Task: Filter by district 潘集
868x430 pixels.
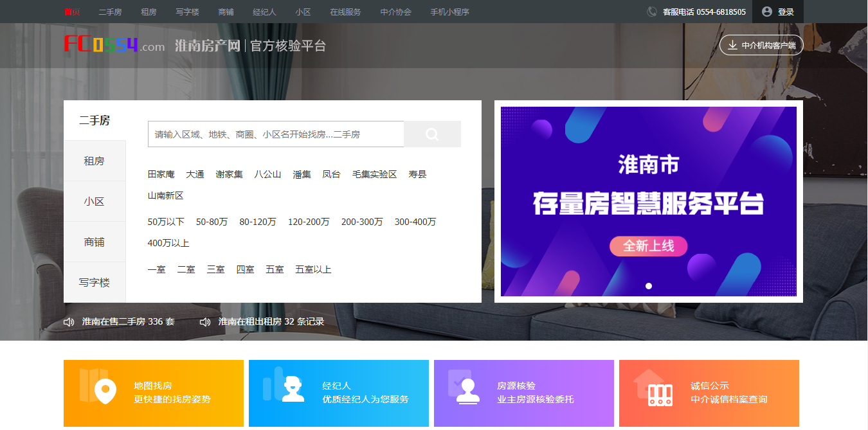Action: (302, 174)
